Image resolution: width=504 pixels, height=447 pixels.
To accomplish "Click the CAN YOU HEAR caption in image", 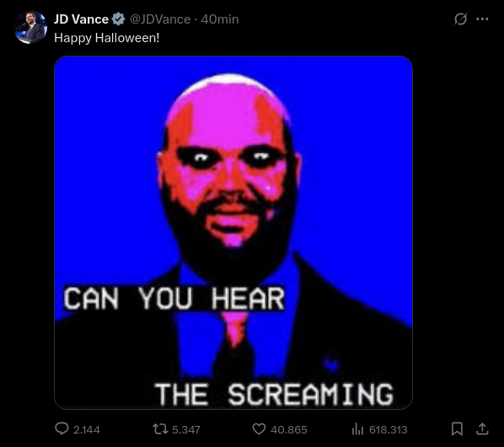I will (174, 299).
